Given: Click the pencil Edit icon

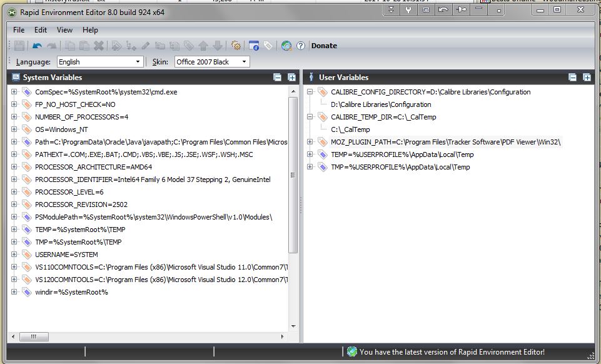Looking at the screenshot, I should (145, 46).
